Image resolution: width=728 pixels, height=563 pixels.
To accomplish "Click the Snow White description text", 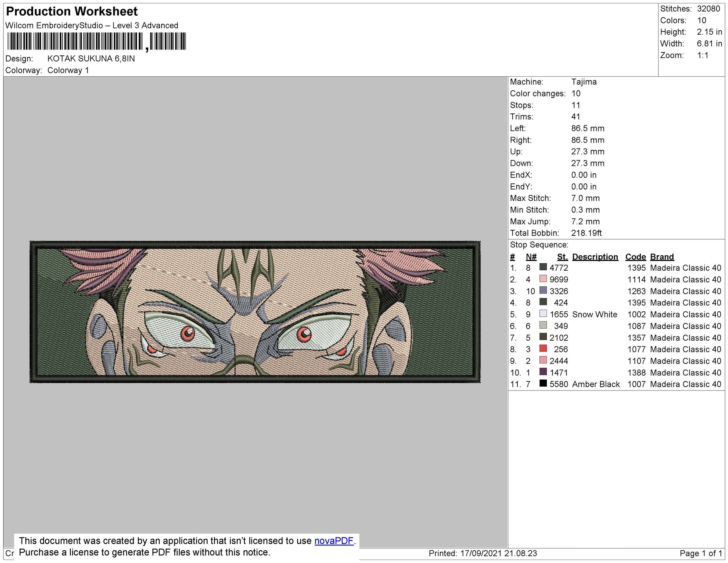I will tap(594, 314).
